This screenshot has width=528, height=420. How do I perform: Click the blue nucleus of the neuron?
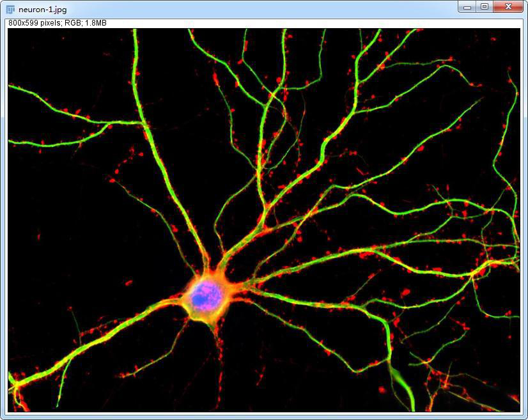(x=206, y=295)
